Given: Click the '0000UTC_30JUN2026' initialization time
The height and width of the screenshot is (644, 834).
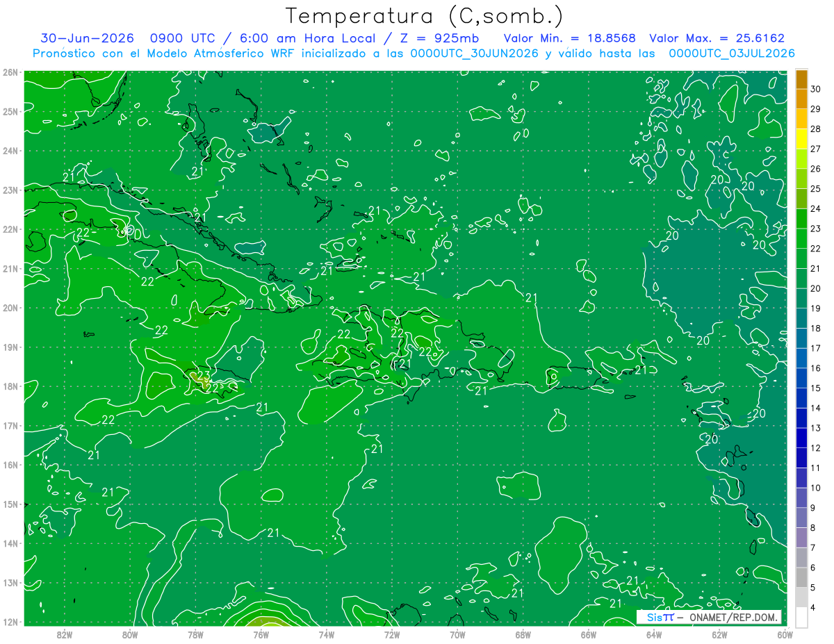Looking at the screenshot, I should click(x=474, y=53).
